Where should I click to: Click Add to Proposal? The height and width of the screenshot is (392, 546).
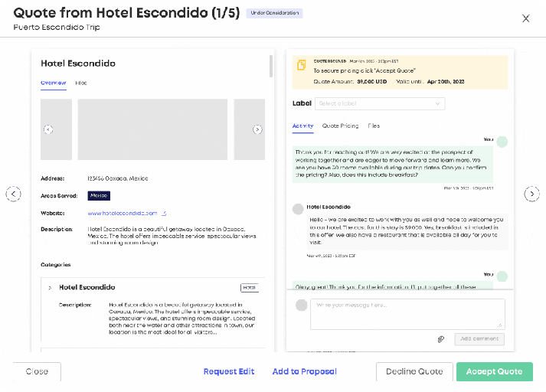pyautogui.click(x=304, y=371)
